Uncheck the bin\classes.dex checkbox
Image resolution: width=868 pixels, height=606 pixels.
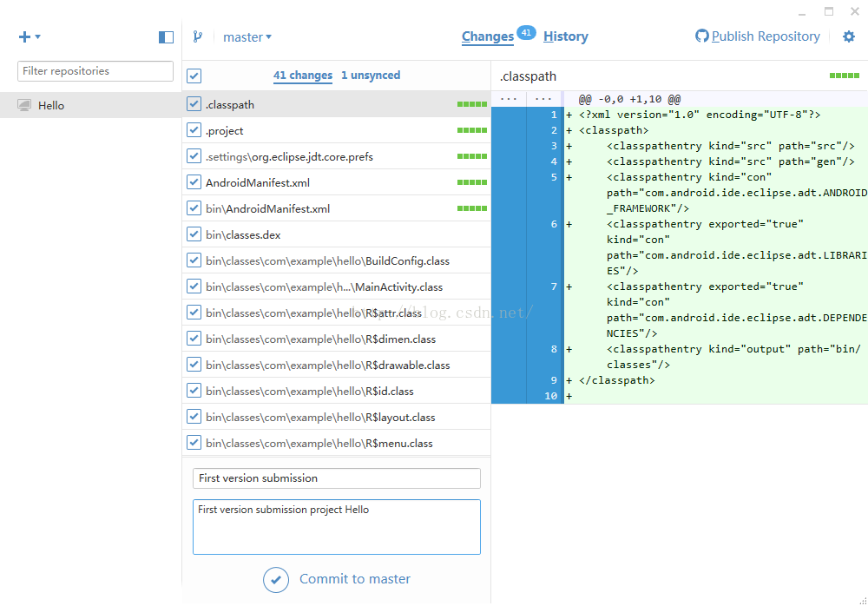[x=194, y=234]
